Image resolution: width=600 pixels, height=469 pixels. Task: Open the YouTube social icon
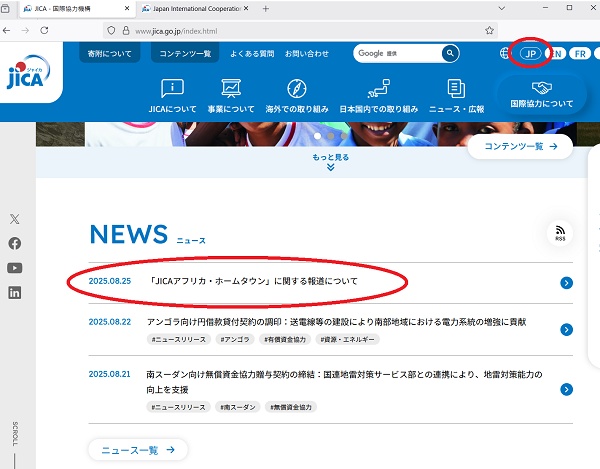15,268
